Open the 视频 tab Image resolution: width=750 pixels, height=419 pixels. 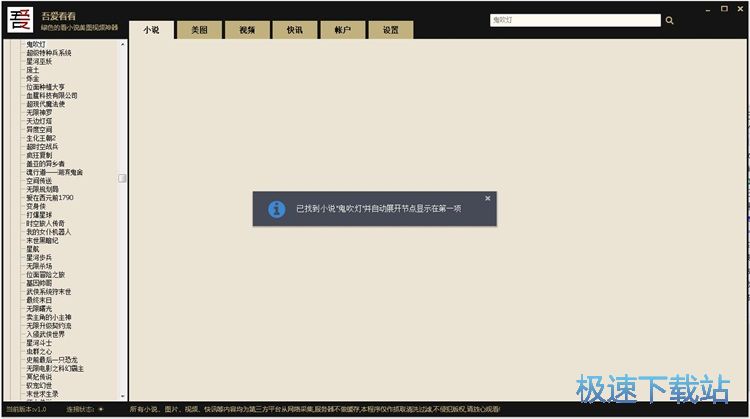tap(246, 30)
